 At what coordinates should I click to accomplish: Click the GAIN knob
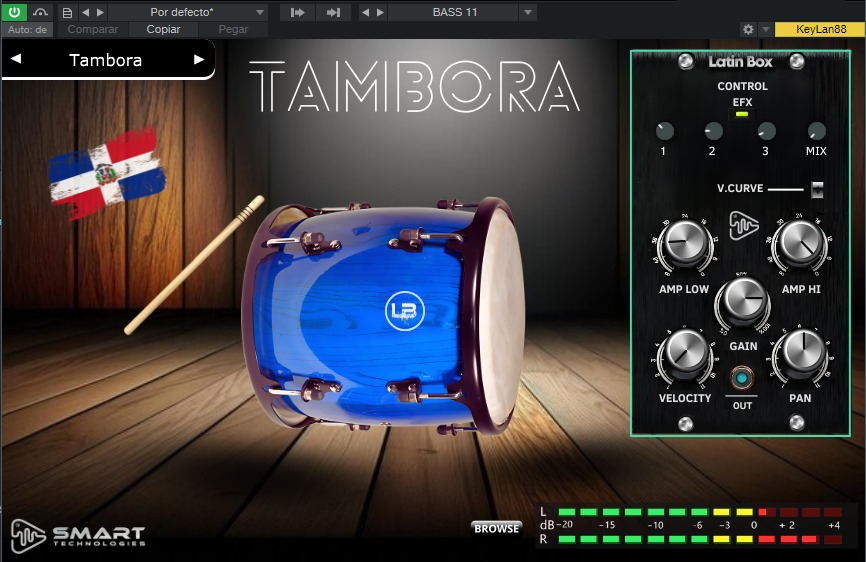(743, 301)
